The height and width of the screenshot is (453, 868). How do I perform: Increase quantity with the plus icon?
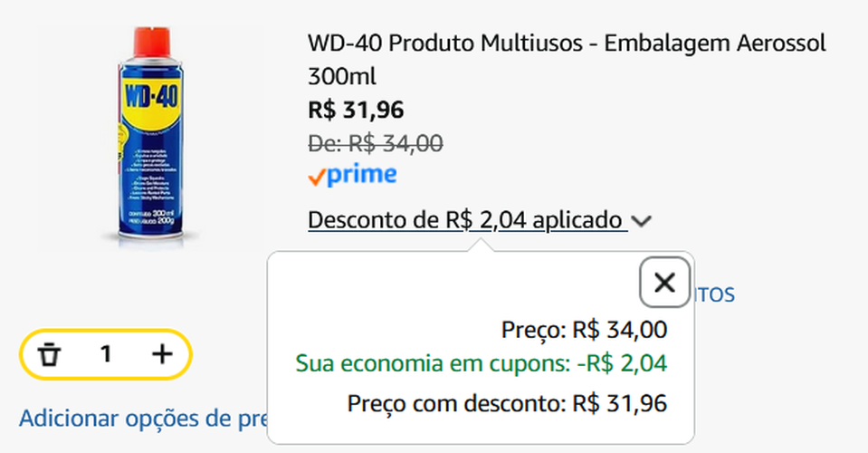(x=161, y=353)
